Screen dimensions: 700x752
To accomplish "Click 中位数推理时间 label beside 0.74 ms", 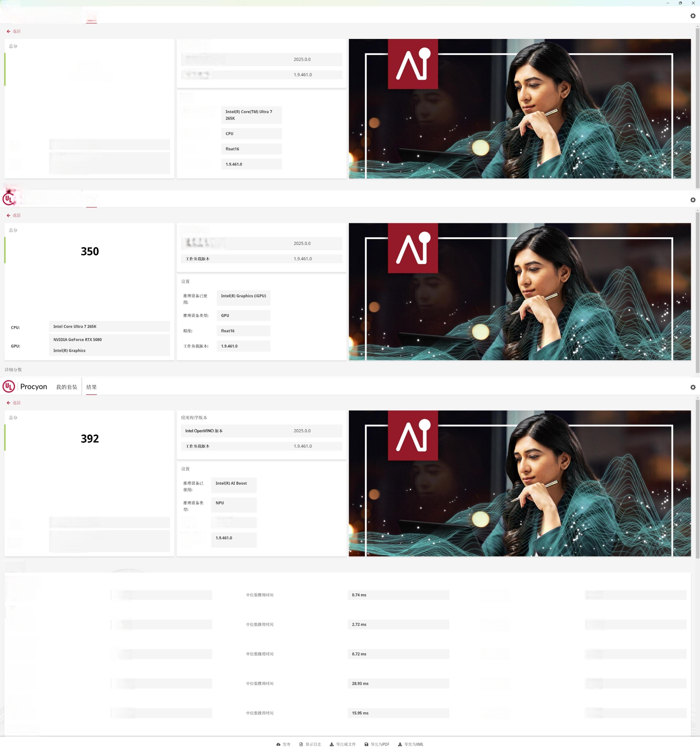I will coord(260,595).
